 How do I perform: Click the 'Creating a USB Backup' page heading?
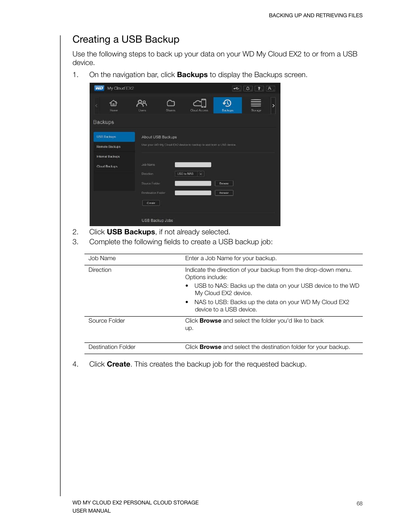[x=126, y=39]
